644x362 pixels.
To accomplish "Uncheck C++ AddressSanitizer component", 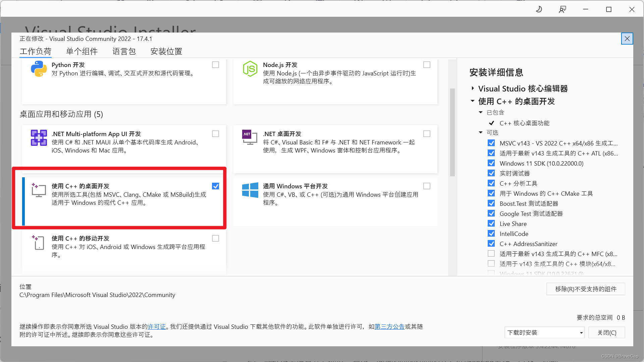I will pyautogui.click(x=491, y=243).
